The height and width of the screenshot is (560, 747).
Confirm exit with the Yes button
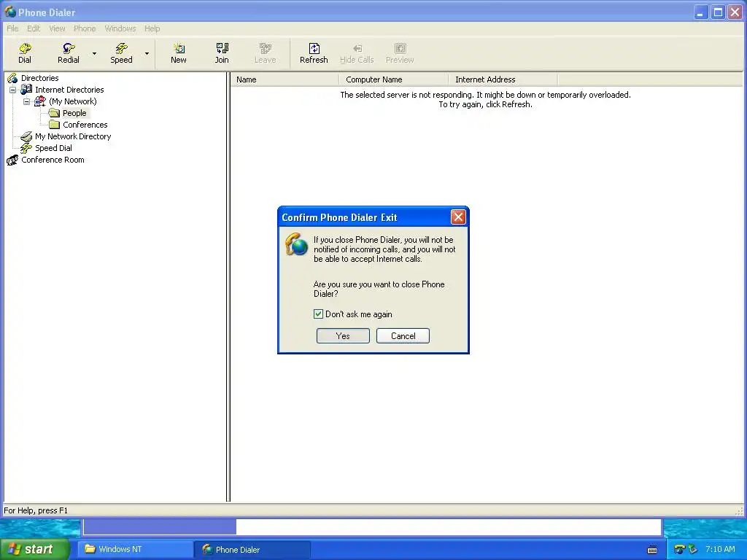(343, 335)
